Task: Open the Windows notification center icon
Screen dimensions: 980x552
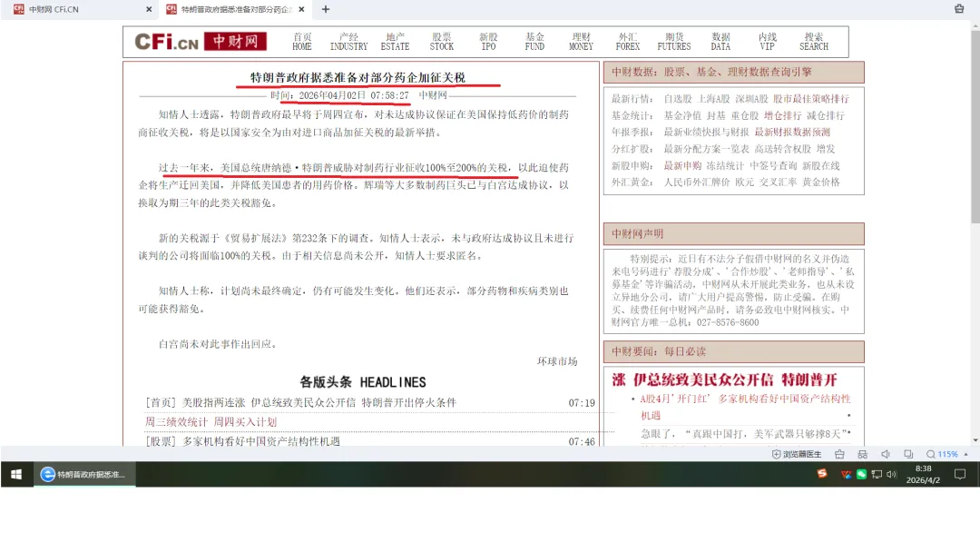Action: tap(960, 475)
